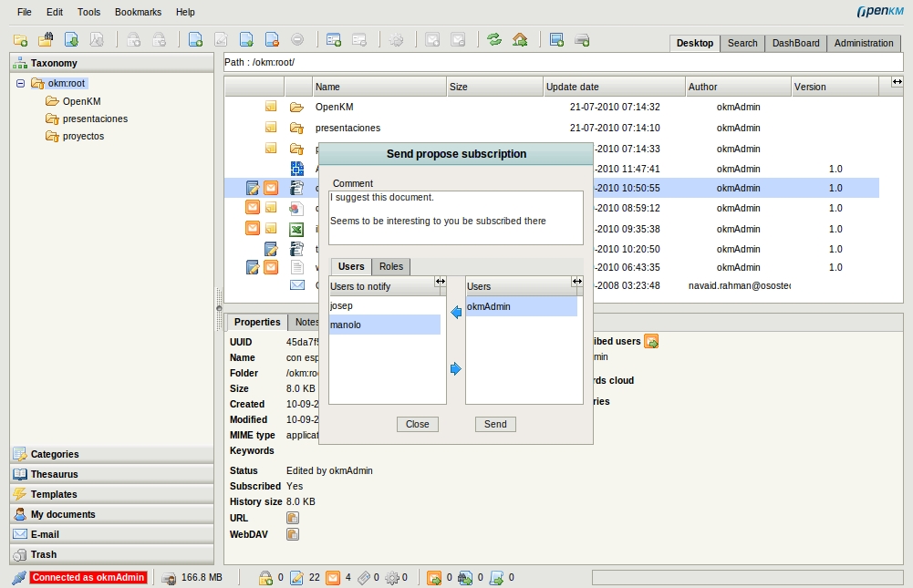This screenshot has width=913, height=588.
Task: Click the check-in document toolbar icon
Action: pyautogui.click(x=246, y=39)
